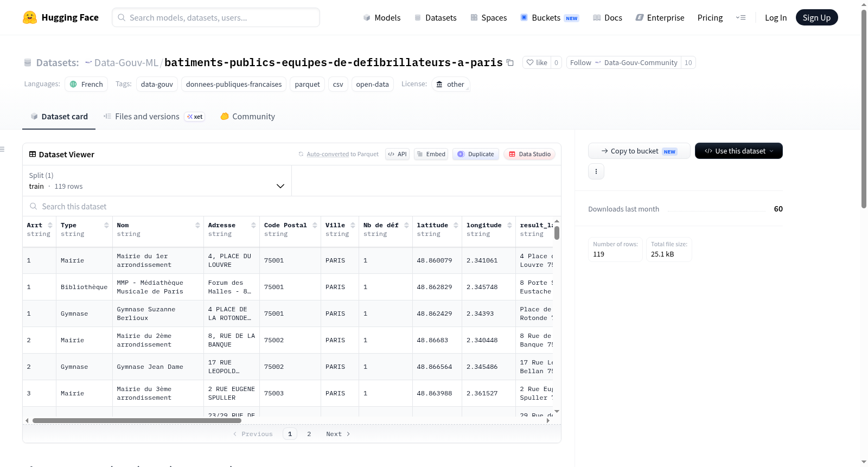Sort by Code Postal column arrows
Viewport: 868px width, 467px height.
(315, 225)
